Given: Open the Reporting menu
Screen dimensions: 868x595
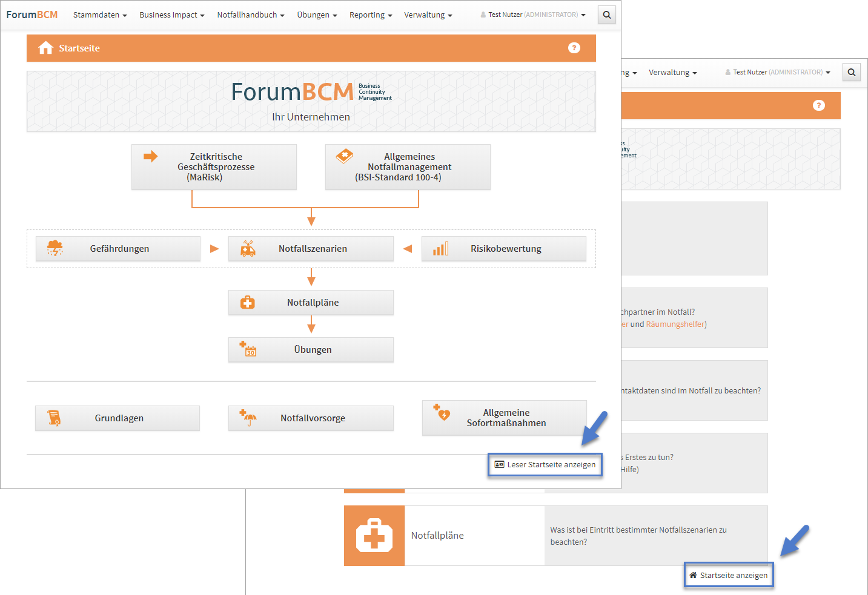Looking at the screenshot, I should click(371, 15).
